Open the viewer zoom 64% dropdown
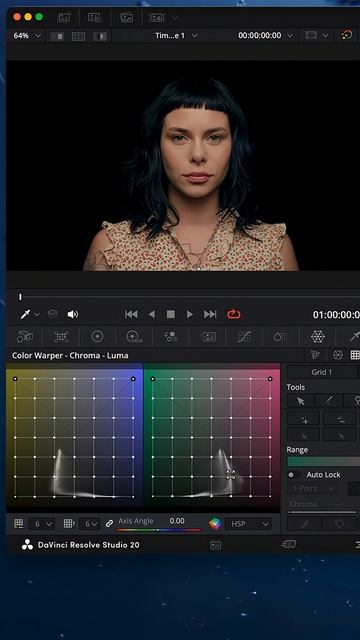360x640 pixels. pos(27,36)
